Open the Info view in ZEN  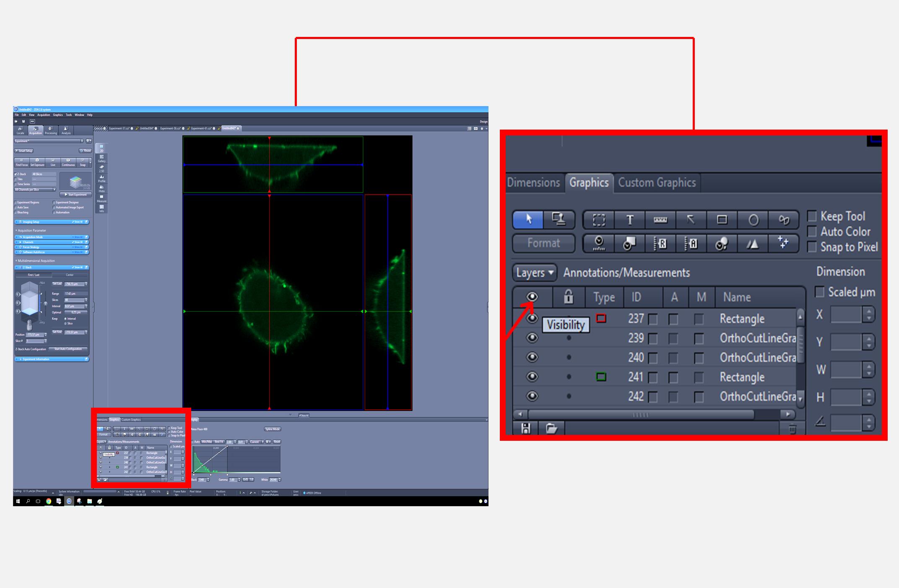(x=101, y=208)
